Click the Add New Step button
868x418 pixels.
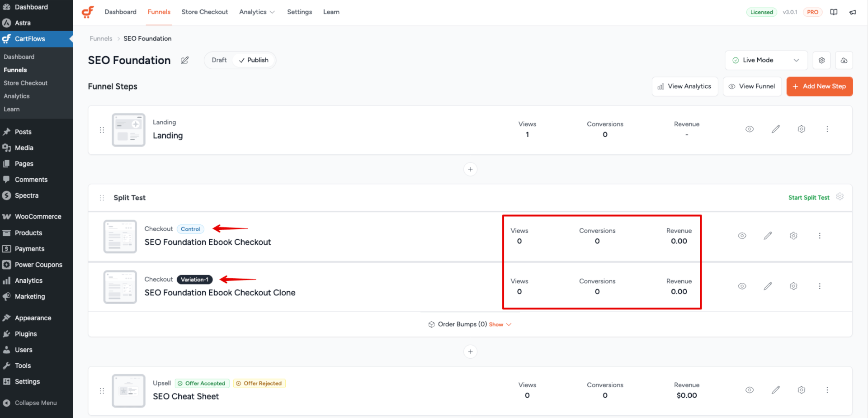pyautogui.click(x=820, y=86)
